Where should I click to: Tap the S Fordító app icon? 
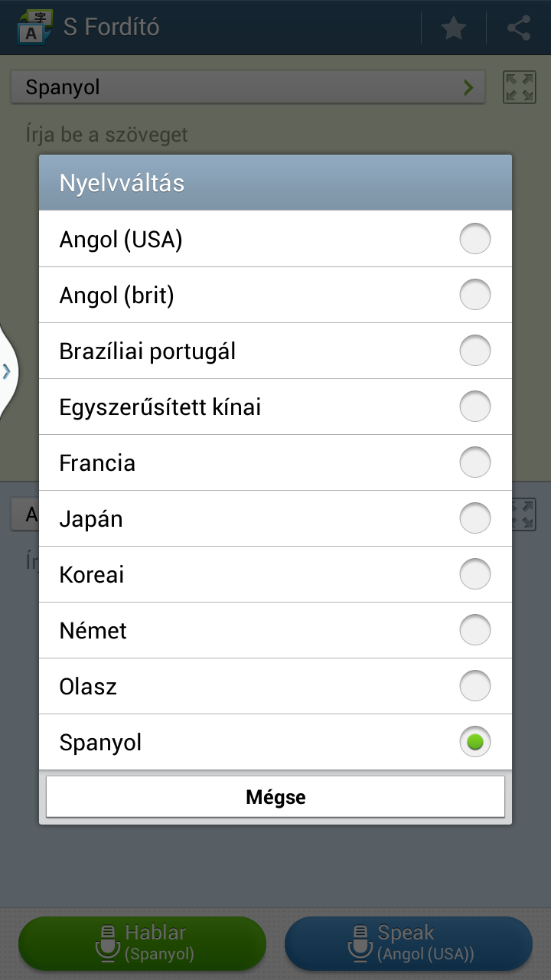[35, 28]
